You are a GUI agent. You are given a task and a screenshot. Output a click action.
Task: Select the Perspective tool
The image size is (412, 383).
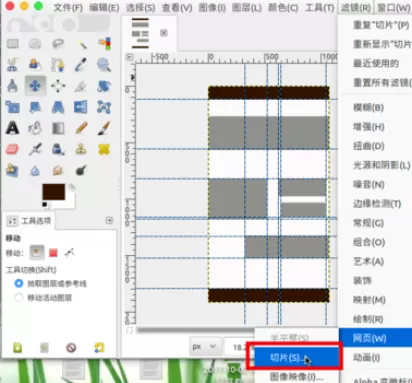[x=58, y=107]
